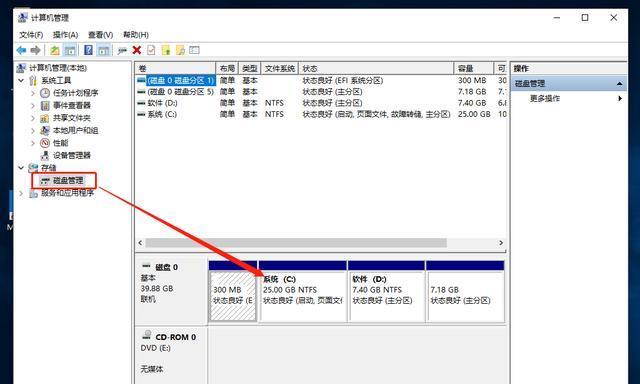This screenshot has height=384, width=640.
Task: Select 性能 in the tree
Action: (60, 143)
